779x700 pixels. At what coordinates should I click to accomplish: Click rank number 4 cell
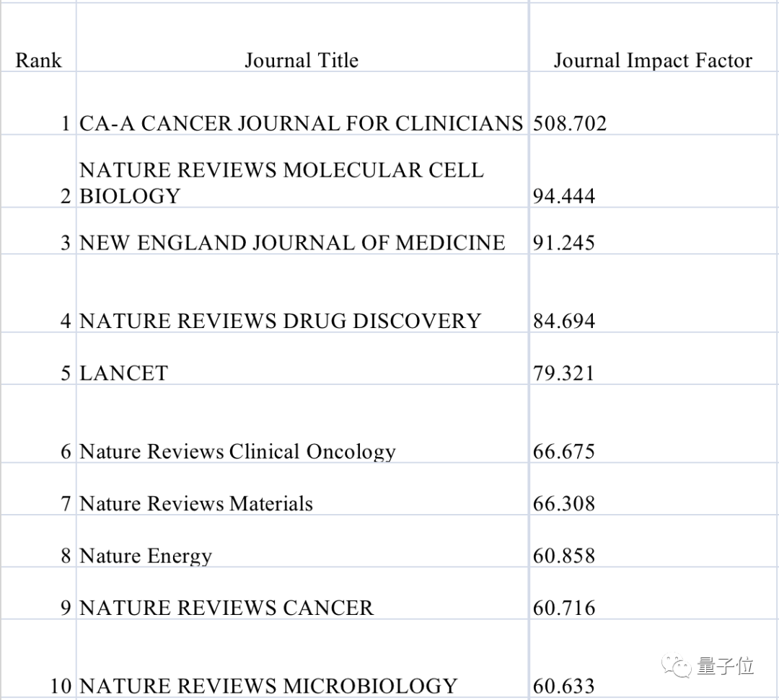click(x=38, y=293)
